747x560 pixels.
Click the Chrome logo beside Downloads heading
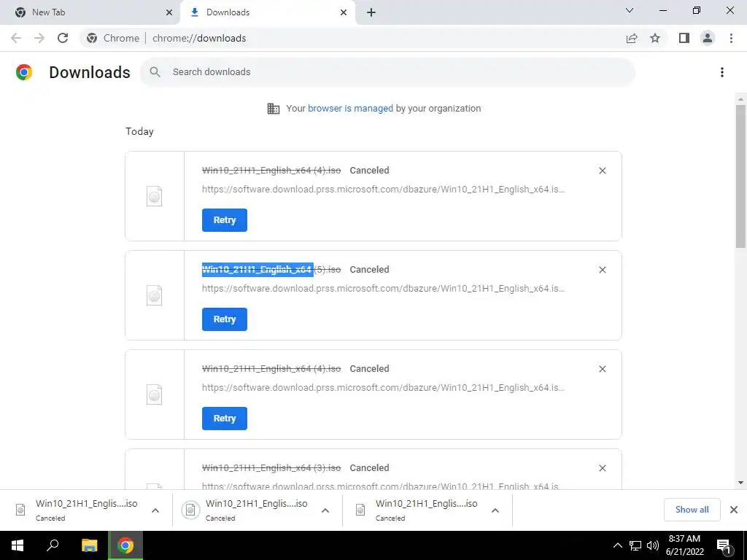(24, 72)
